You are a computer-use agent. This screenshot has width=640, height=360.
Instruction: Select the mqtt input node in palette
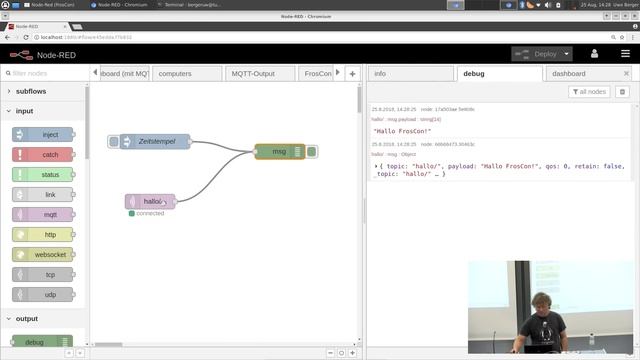click(43, 215)
